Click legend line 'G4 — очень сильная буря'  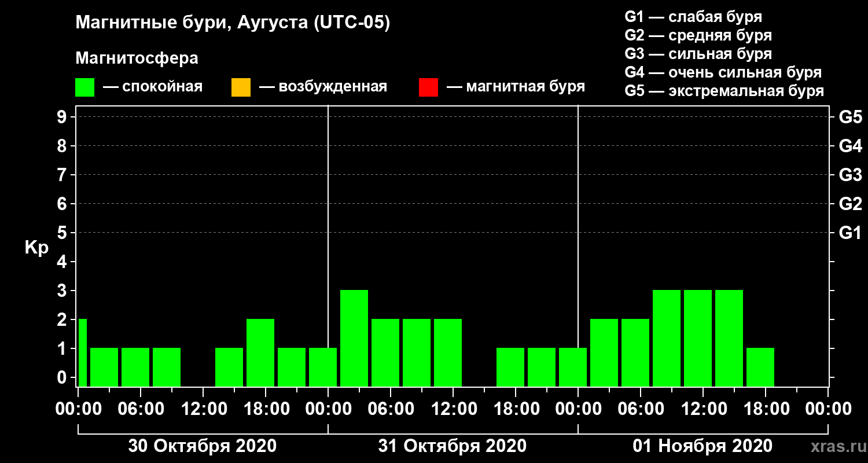pyautogui.click(x=723, y=72)
